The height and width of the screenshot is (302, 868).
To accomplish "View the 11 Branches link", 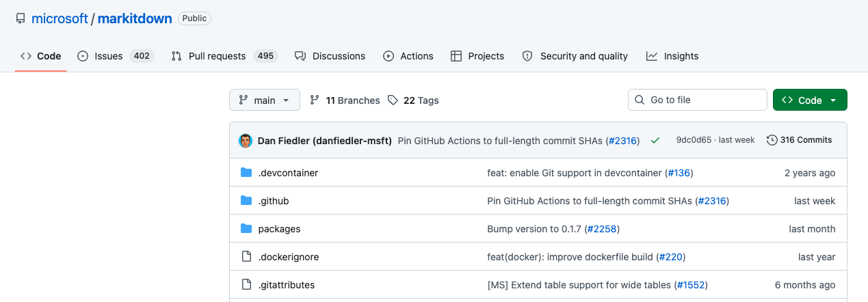I will pos(345,100).
